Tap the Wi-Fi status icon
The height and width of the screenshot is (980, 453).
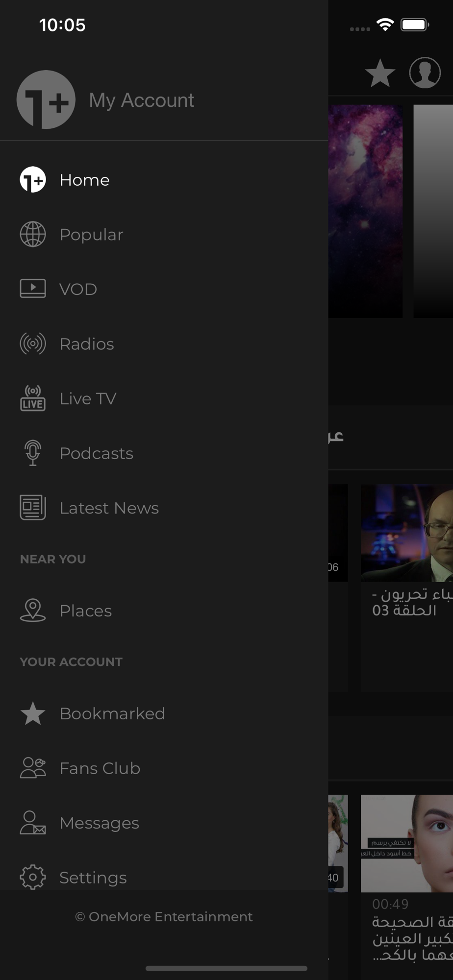point(385,24)
